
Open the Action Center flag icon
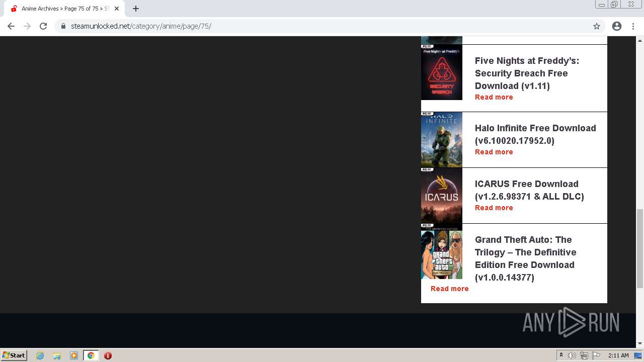pyautogui.click(x=596, y=355)
